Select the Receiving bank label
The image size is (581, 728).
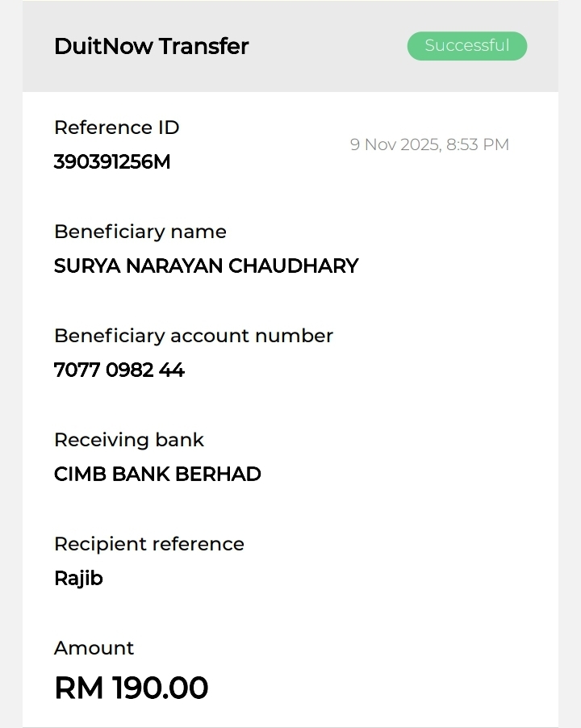click(x=128, y=440)
